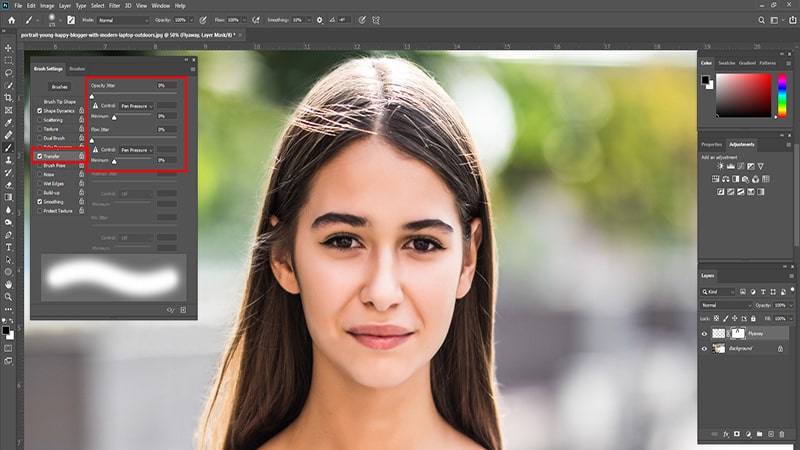This screenshot has height=450, width=800.
Task: Select the Hand tool
Action: click(8, 284)
